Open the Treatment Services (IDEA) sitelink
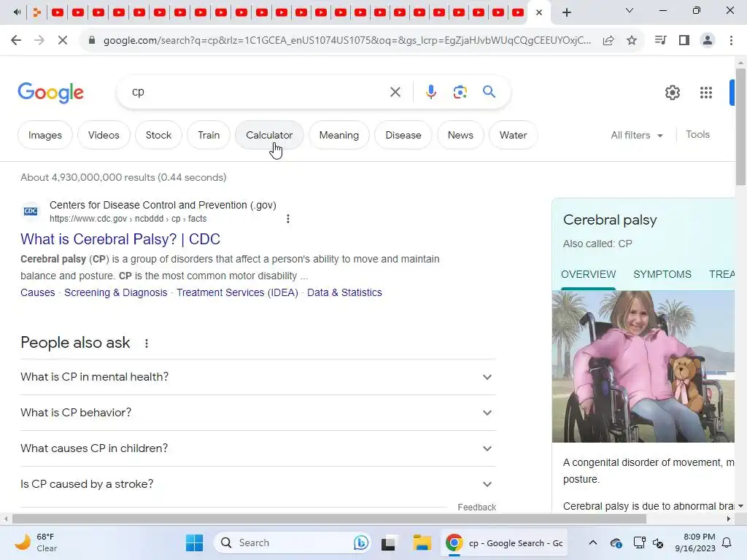 [237, 292]
